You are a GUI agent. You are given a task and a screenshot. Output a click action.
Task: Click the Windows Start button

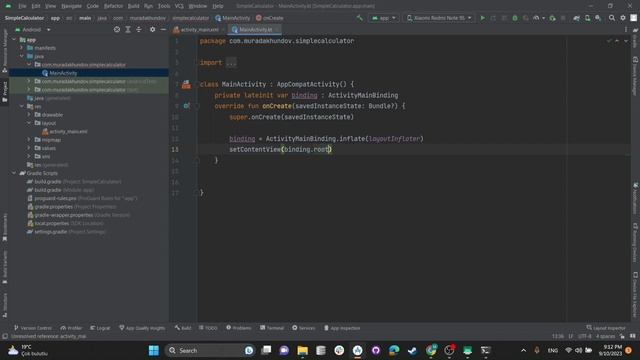(x=154, y=350)
